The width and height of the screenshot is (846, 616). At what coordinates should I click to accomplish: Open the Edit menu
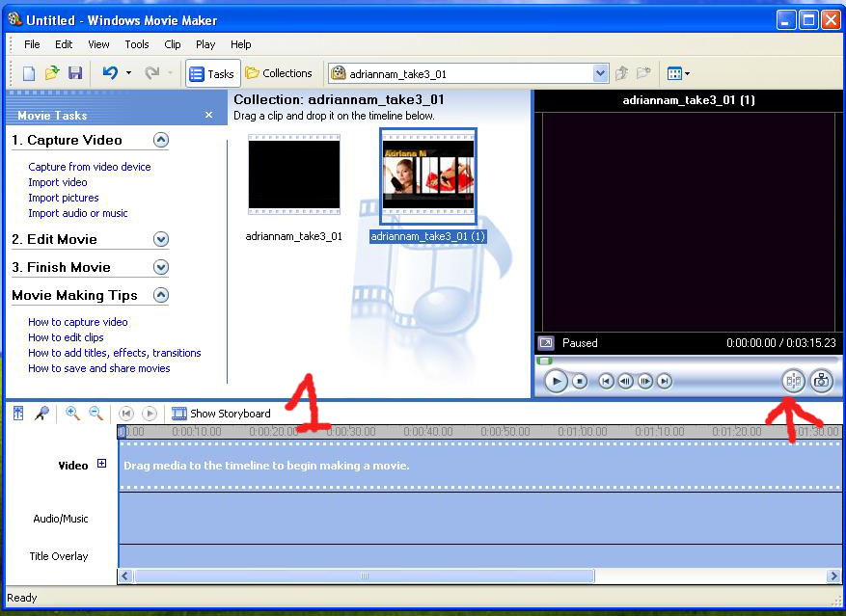pos(64,44)
